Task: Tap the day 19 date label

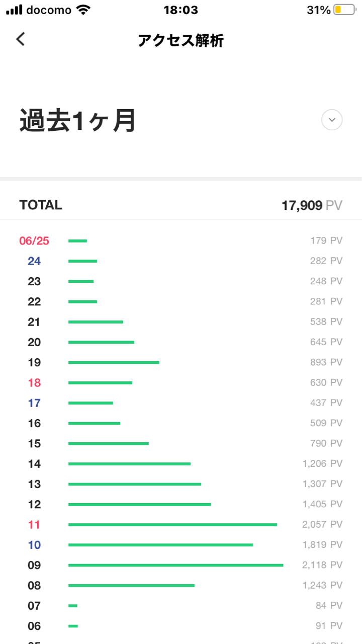Action: (x=34, y=363)
